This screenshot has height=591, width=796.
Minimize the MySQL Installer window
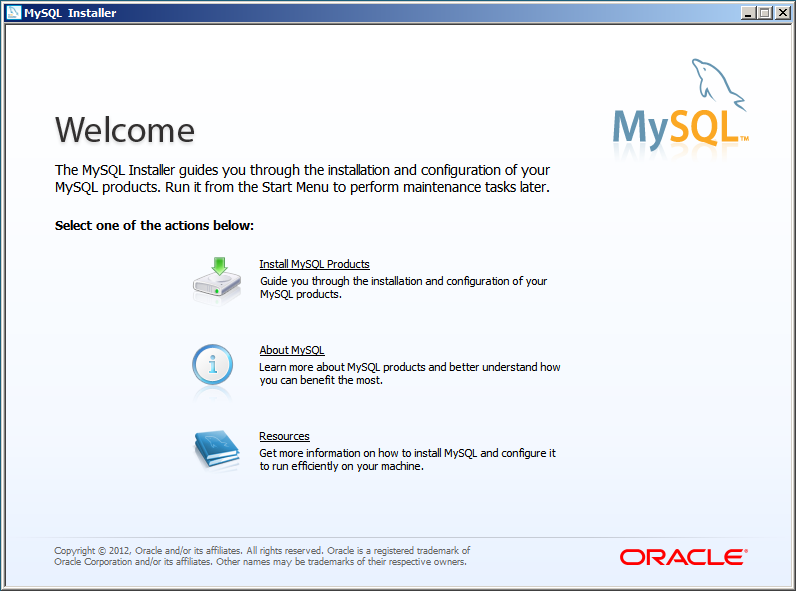click(747, 13)
